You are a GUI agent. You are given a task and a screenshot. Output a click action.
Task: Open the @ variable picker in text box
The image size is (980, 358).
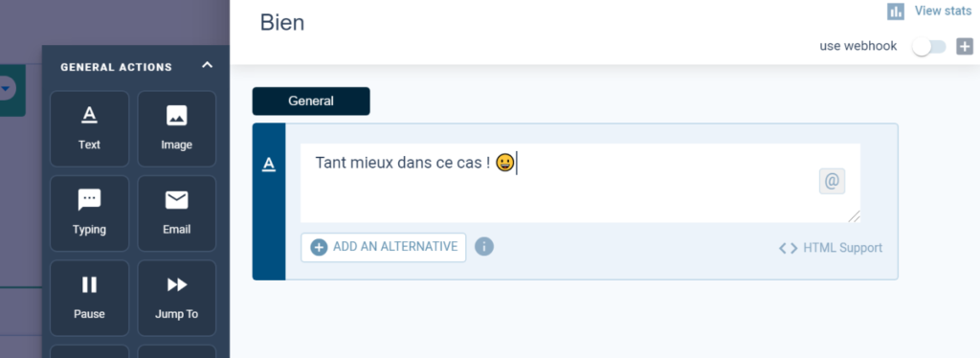point(832,181)
